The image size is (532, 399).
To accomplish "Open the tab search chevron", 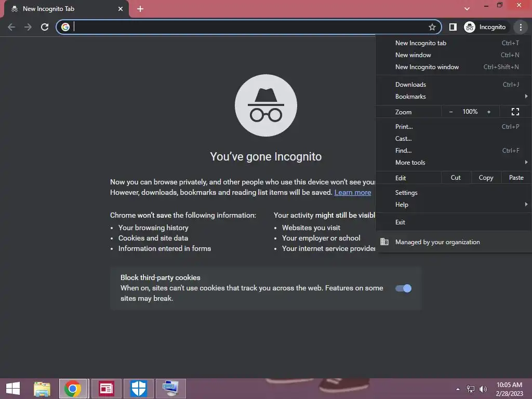I will click(x=467, y=9).
